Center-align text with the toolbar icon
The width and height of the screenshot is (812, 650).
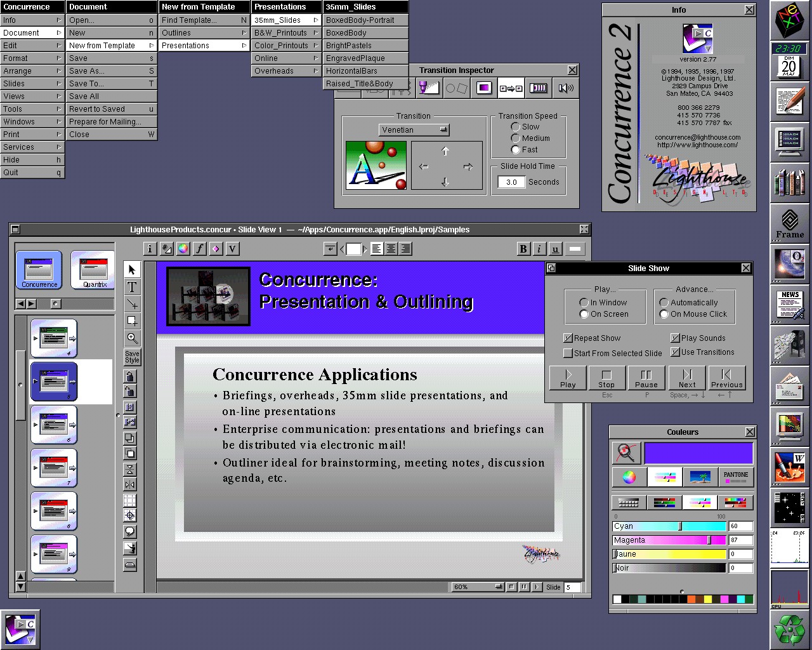click(x=391, y=249)
